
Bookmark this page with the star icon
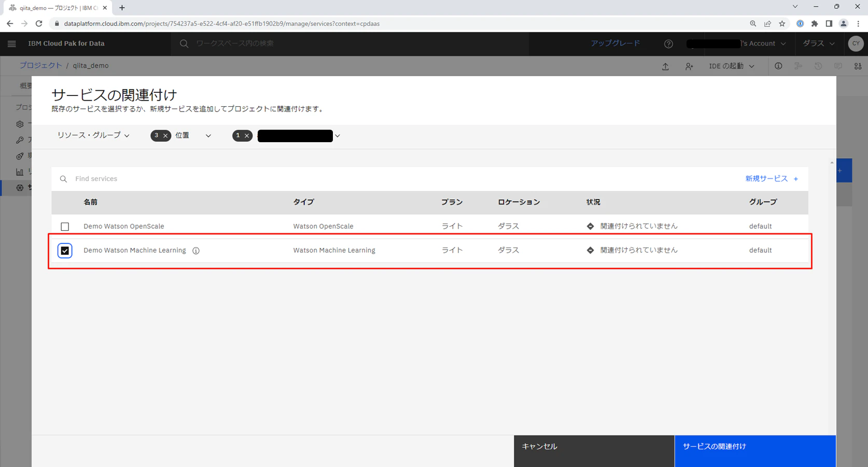pos(782,23)
